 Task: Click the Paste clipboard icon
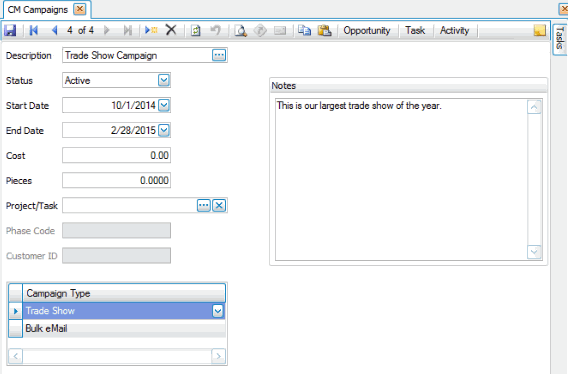click(x=325, y=30)
